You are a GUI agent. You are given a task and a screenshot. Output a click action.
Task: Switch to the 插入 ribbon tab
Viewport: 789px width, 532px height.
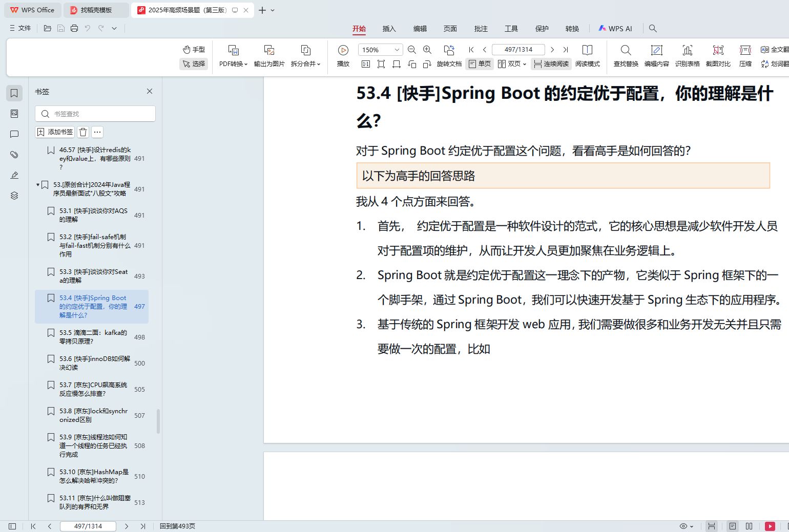point(389,29)
